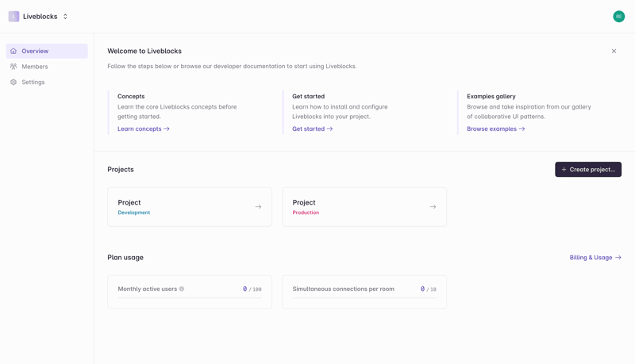This screenshot has height=364, width=635.
Task: Select Overview in the sidebar
Action: coord(47,51)
